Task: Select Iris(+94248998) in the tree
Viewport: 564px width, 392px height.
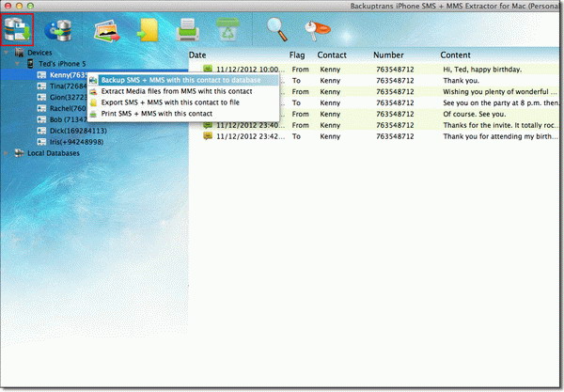Action: click(x=77, y=142)
